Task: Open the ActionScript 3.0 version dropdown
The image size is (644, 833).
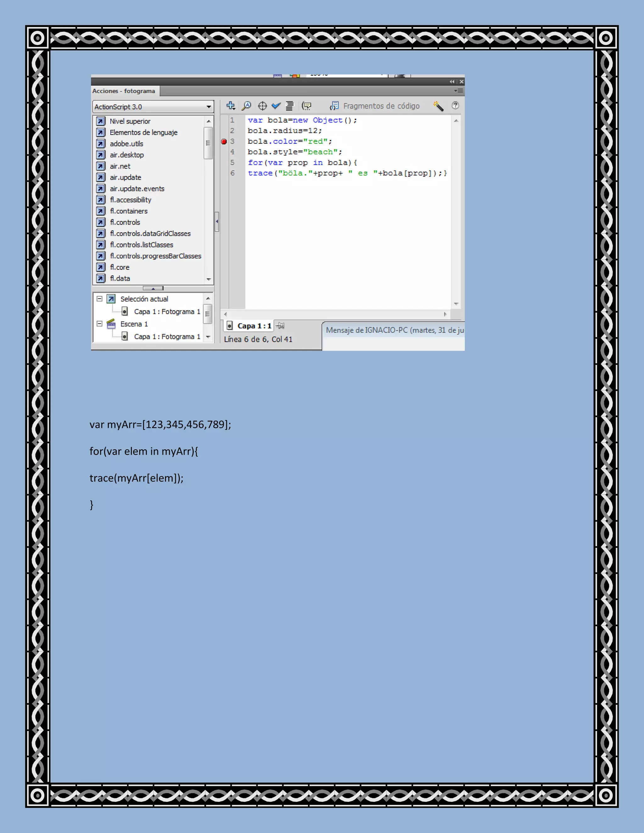Action: pos(153,107)
